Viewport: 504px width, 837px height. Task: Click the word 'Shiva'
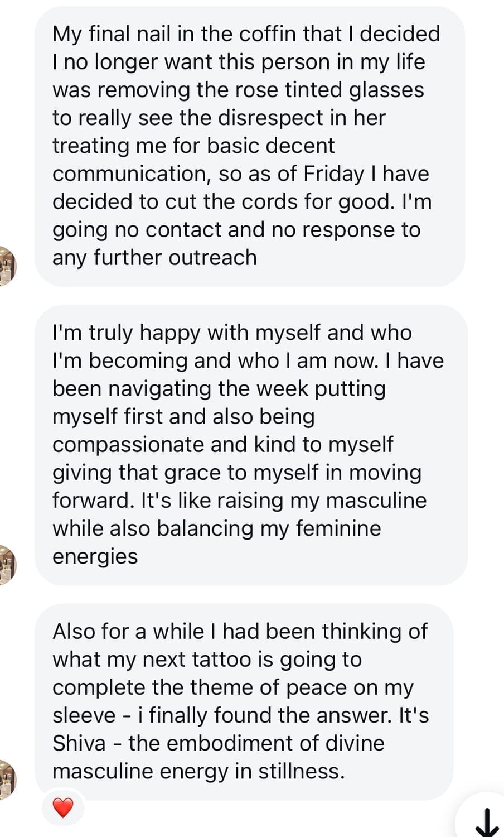[79, 743]
